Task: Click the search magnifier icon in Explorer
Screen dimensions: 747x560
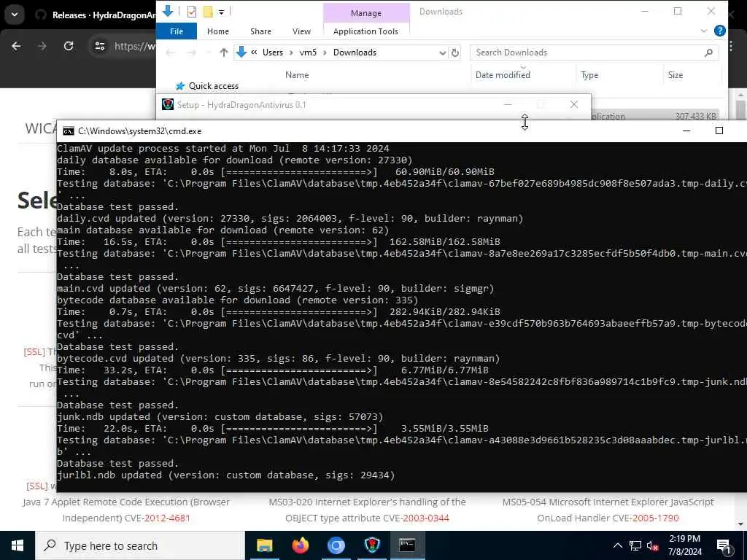Action: [708, 52]
